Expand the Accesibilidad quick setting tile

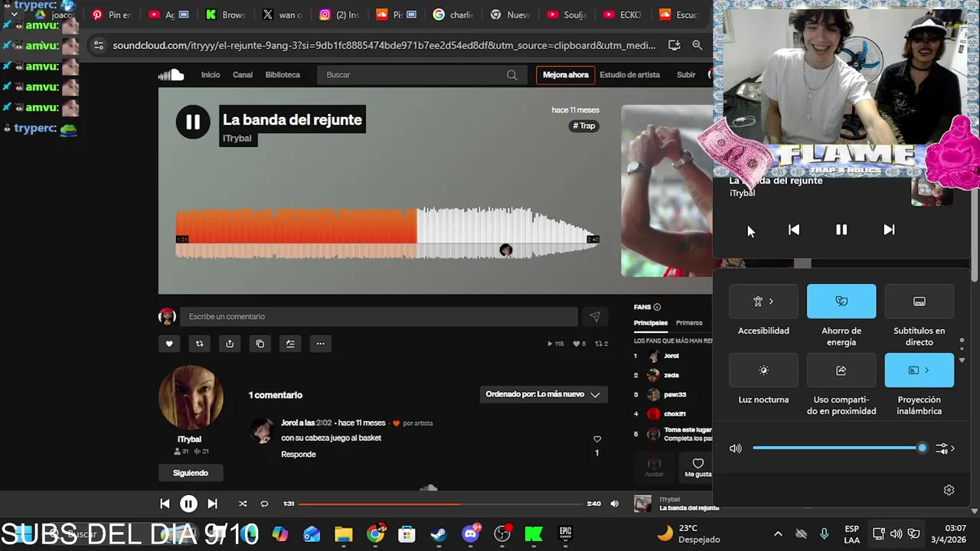pos(763,302)
